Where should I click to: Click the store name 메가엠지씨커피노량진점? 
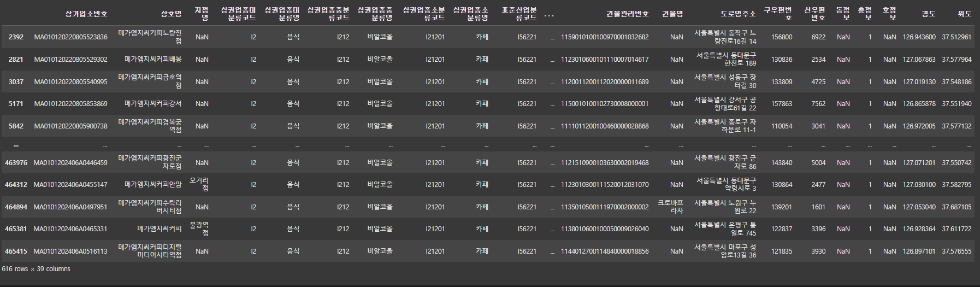click(150, 37)
